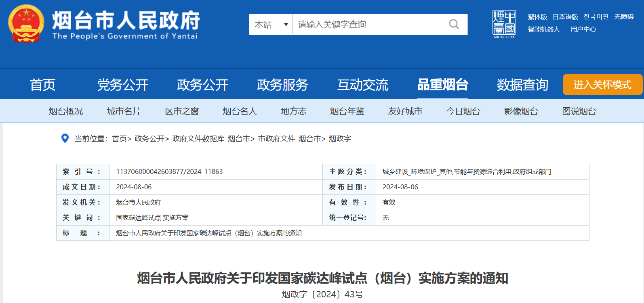Open the 数据查询 navigation menu
The width and height of the screenshot is (644, 303).
pyautogui.click(x=522, y=85)
